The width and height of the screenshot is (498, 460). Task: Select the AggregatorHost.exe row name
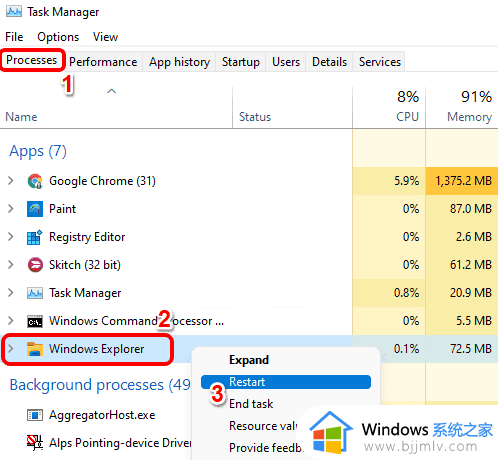(102, 415)
